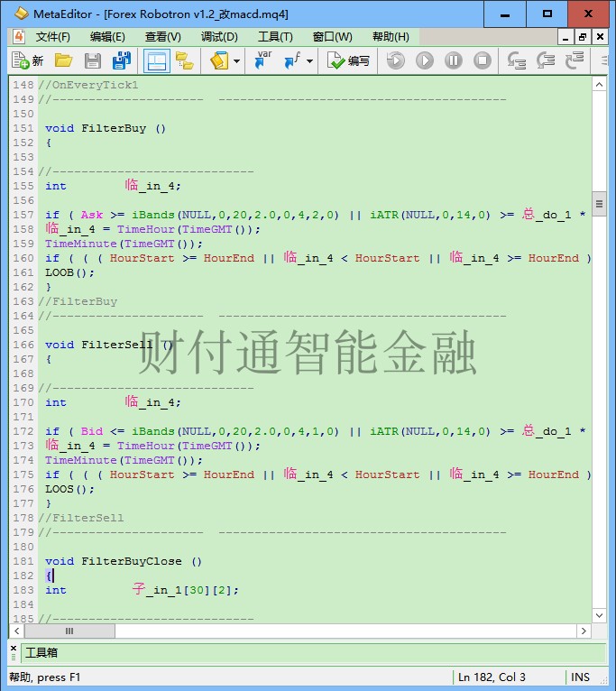Click the Step Into debug icon

point(516,60)
